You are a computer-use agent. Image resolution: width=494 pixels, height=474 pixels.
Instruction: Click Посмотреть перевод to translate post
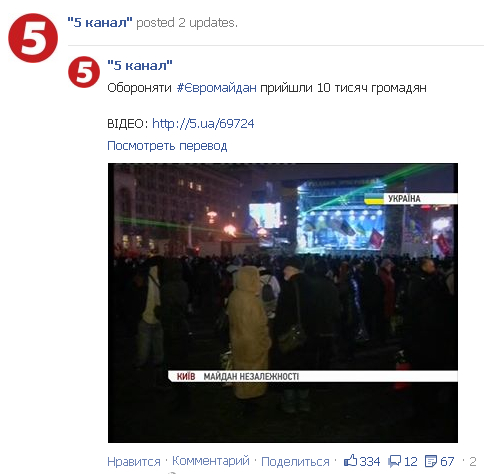tap(167, 146)
